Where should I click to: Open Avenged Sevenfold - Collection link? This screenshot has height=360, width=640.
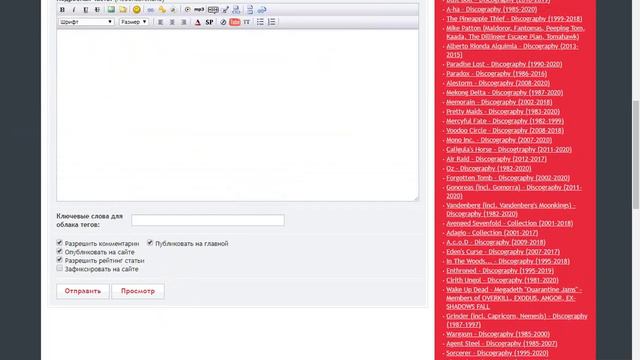(509, 223)
